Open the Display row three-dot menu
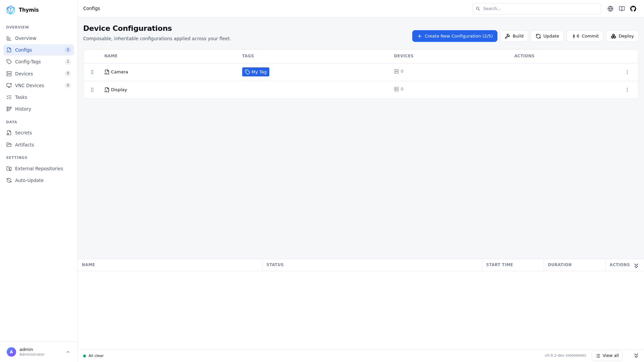 [x=627, y=90]
